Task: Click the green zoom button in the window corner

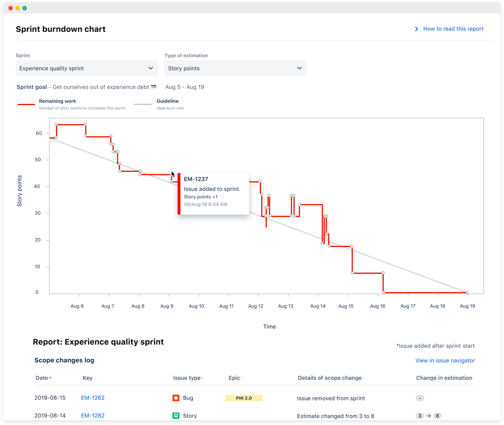Action: click(25, 8)
